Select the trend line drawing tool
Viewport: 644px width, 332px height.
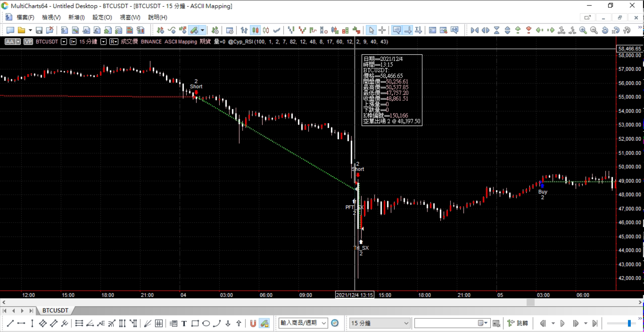pyautogui.click(x=10, y=323)
